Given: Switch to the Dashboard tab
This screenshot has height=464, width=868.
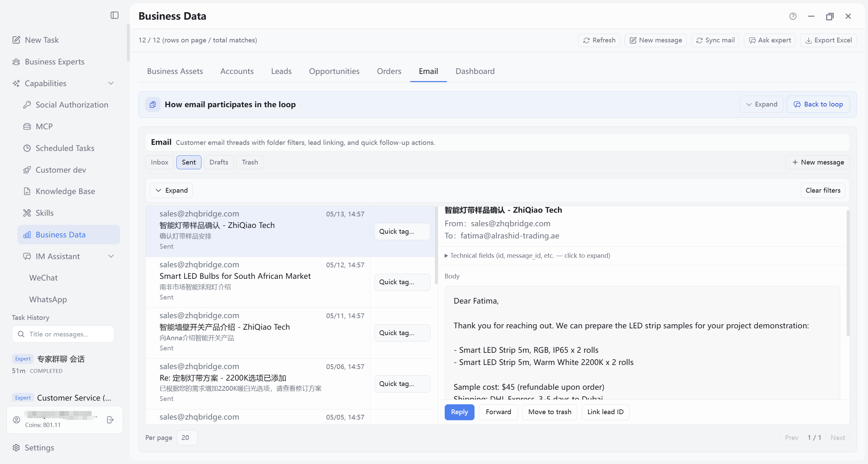Looking at the screenshot, I should click(x=475, y=71).
